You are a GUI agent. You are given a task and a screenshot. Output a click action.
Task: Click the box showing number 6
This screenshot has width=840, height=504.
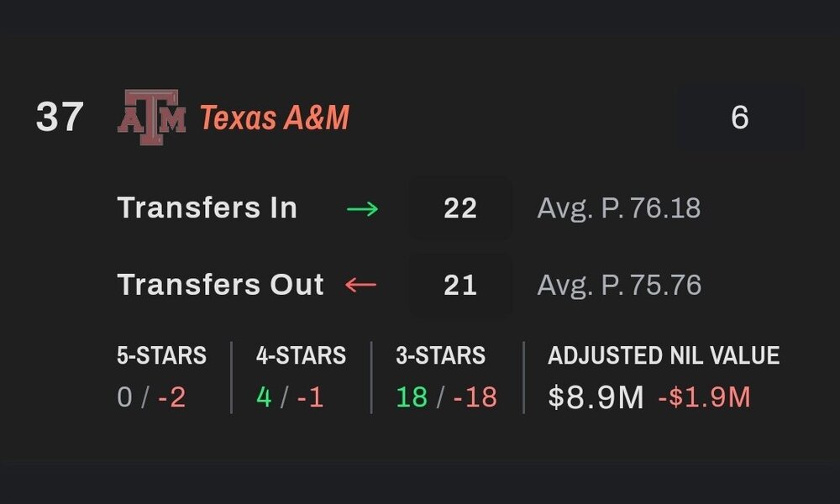[739, 118]
